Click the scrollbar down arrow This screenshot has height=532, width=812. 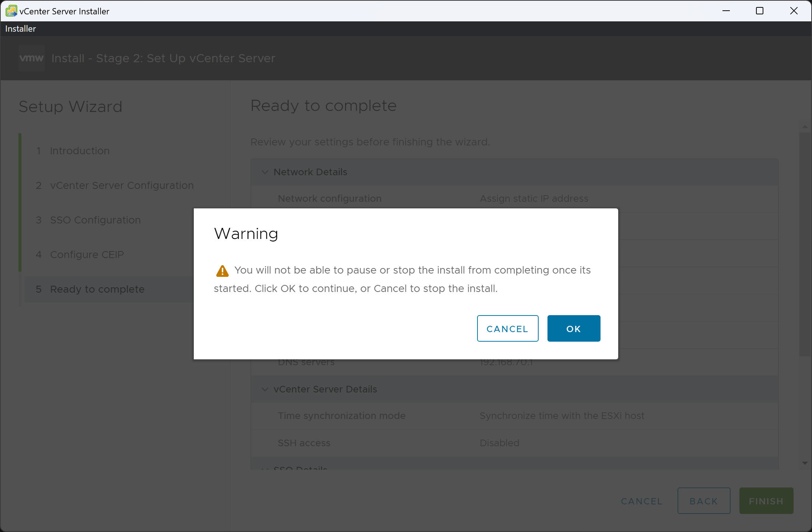(805, 463)
